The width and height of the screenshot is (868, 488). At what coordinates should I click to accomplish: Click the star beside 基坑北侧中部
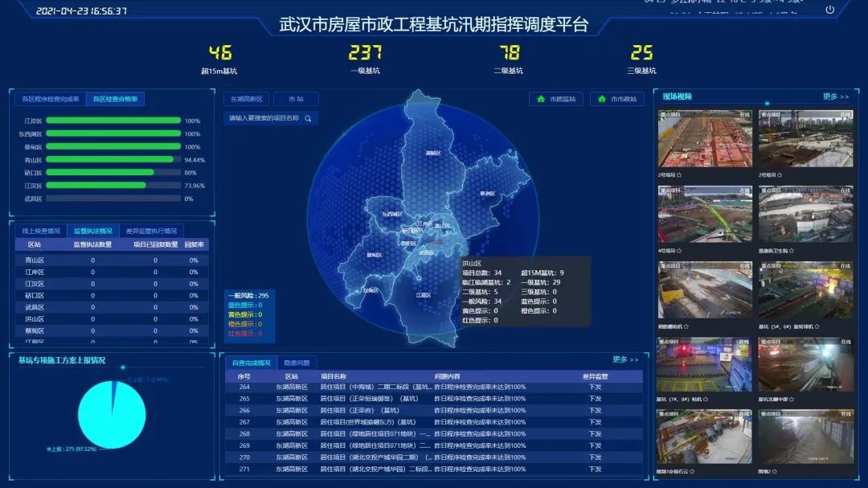click(x=792, y=399)
